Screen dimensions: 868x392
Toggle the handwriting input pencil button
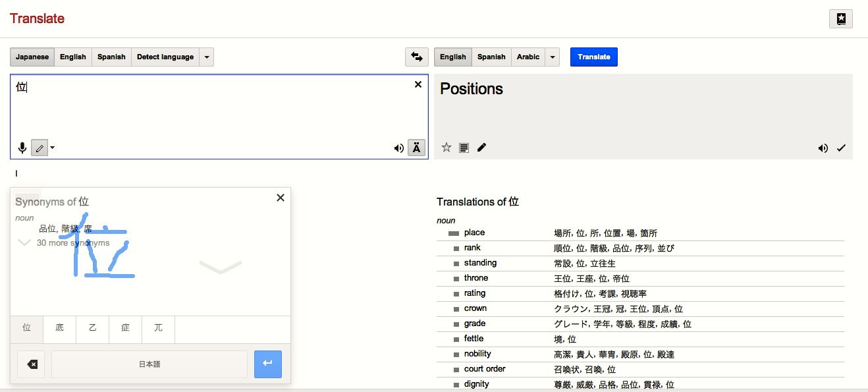[x=40, y=148]
